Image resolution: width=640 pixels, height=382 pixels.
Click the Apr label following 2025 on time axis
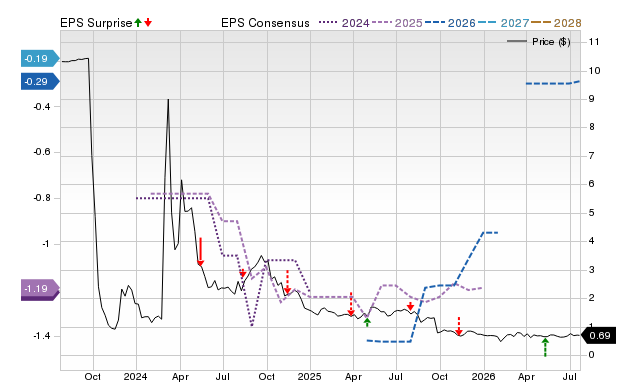(x=353, y=376)
